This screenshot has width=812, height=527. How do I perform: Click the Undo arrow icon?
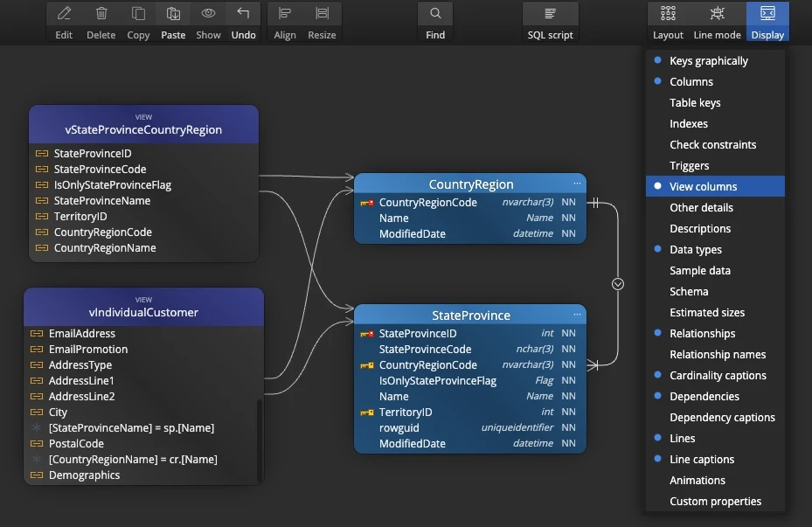click(243, 12)
